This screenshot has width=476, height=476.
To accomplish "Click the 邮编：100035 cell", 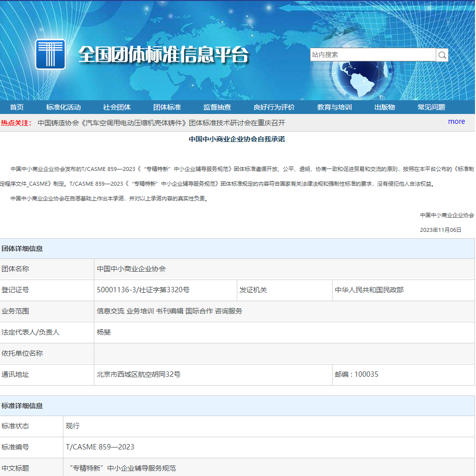I will pyautogui.click(x=403, y=375).
